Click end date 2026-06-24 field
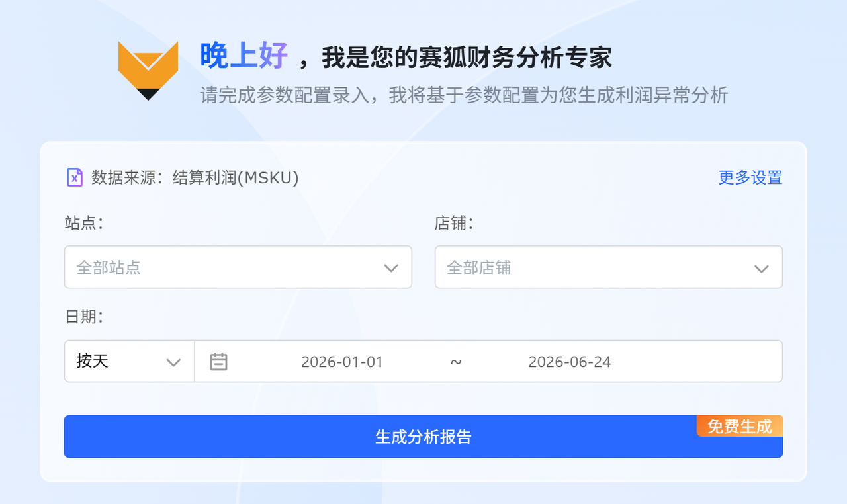Image resolution: width=847 pixels, height=504 pixels. [x=570, y=362]
